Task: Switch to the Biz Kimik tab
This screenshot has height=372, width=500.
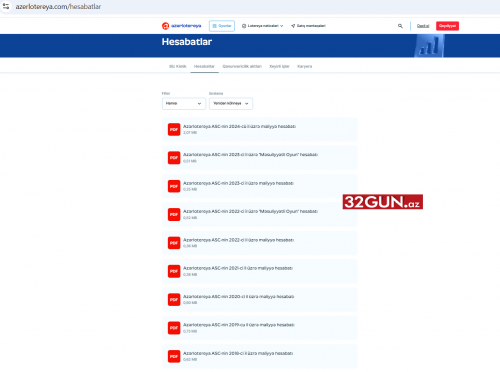Action: coord(178,66)
